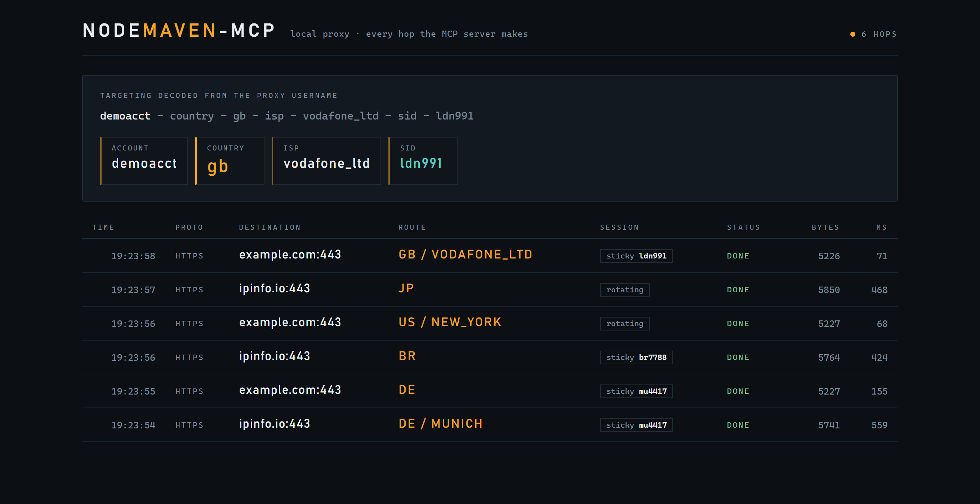Click the HTTPS protocol in the DE / MUNICH row
The width and height of the screenshot is (980, 504).
coord(189,425)
